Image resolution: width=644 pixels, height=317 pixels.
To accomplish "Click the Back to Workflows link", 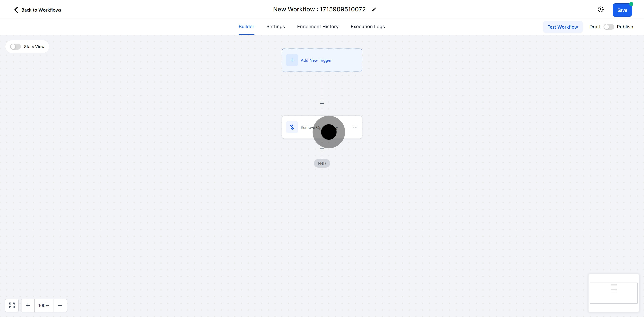I will (41, 10).
